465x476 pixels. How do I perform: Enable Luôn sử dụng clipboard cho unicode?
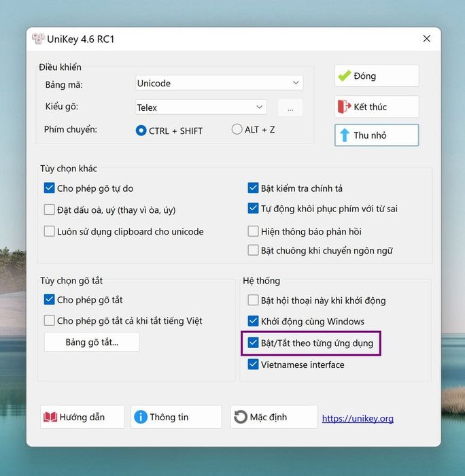pyautogui.click(x=49, y=231)
